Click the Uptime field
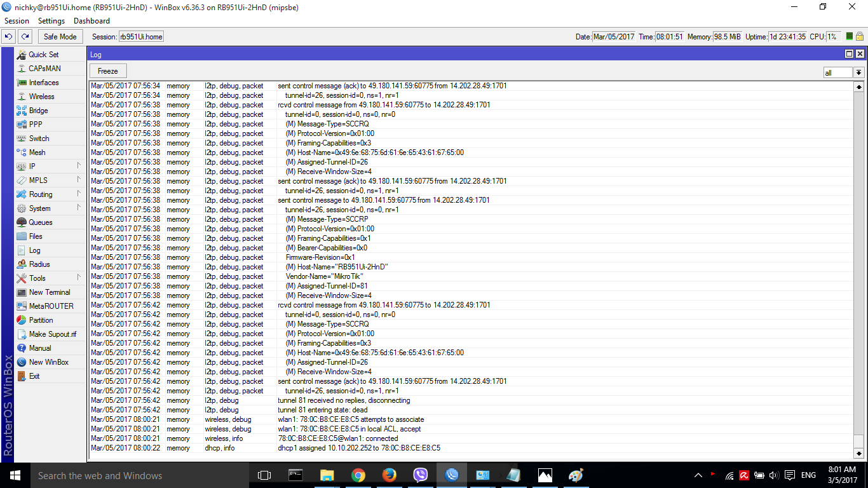This screenshot has width=868, height=488. 787,37
